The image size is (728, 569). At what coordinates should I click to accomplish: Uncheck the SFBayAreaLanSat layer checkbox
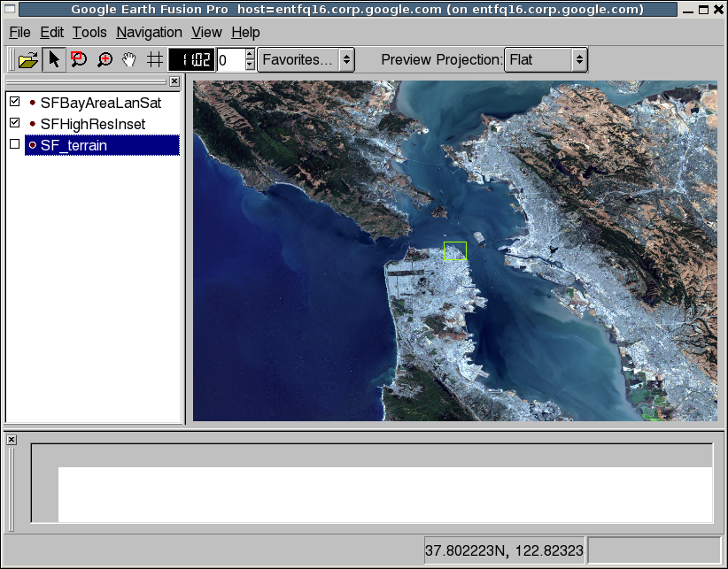[x=14, y=103]
